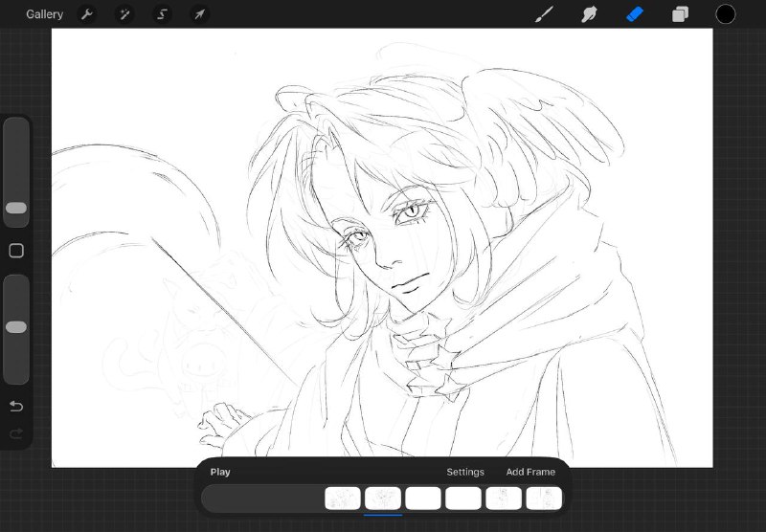Viewport: 766px width, 532px height.
Task: Click the brush size slider handle
Action: [16, 209]
